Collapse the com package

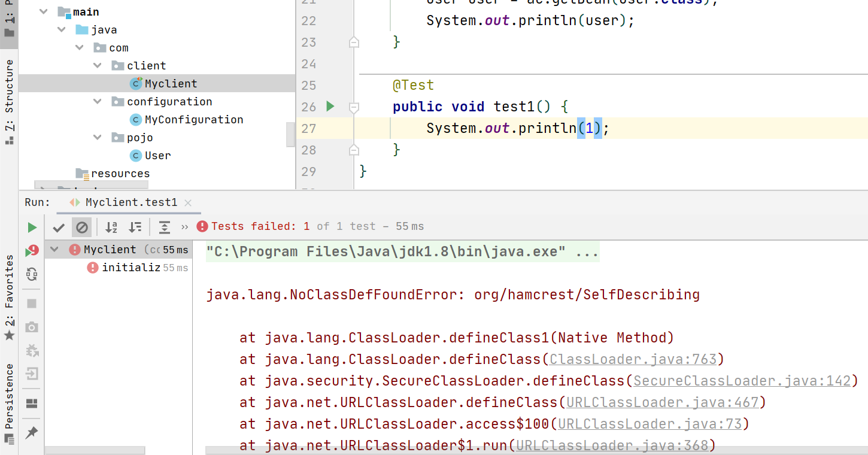click(x=80, y=48)
